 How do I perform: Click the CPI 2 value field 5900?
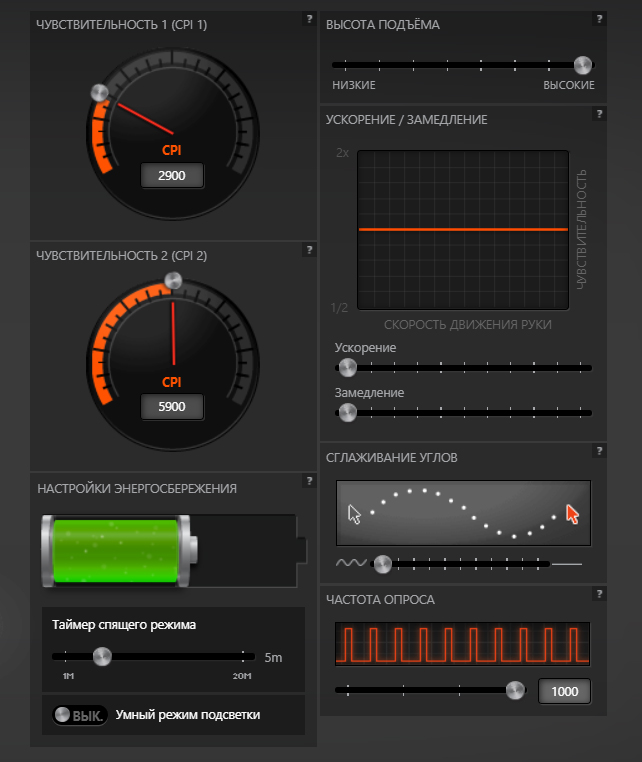click(172, 407)
